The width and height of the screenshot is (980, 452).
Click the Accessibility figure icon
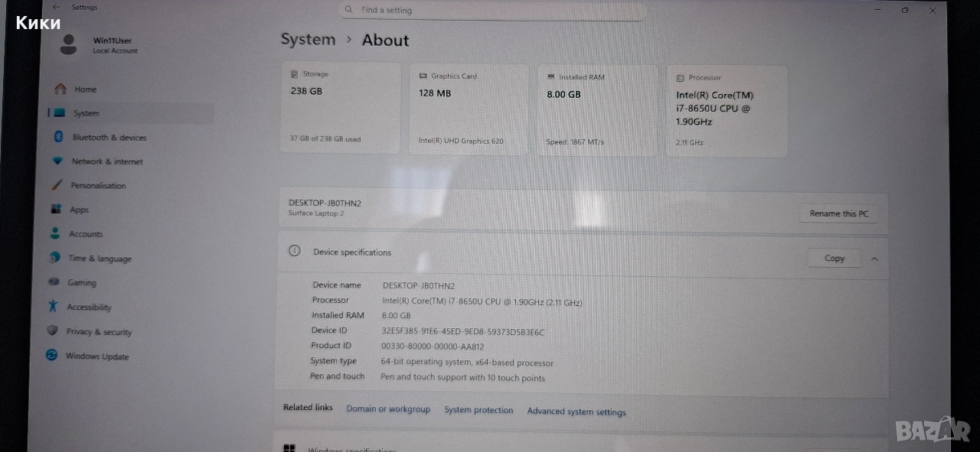click(53, 307)
